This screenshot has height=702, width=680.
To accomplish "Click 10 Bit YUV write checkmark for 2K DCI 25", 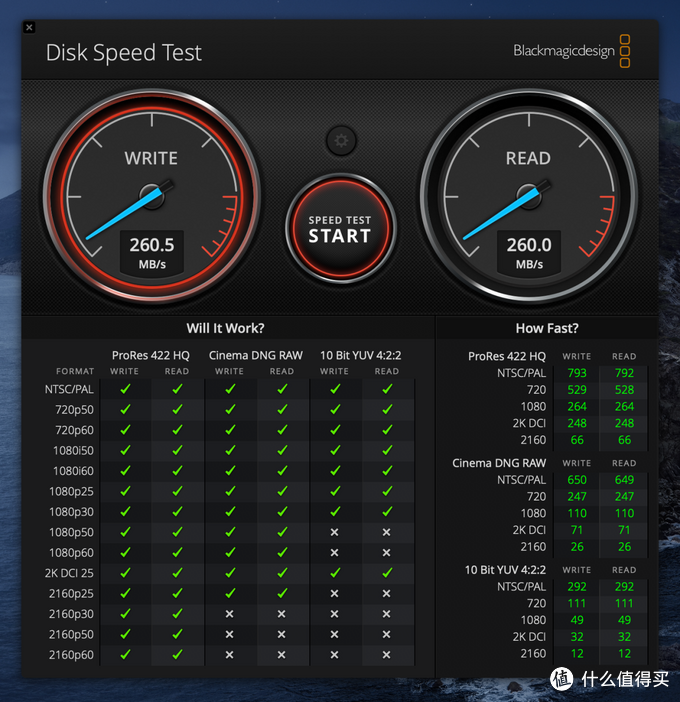I will pos(335,573).
